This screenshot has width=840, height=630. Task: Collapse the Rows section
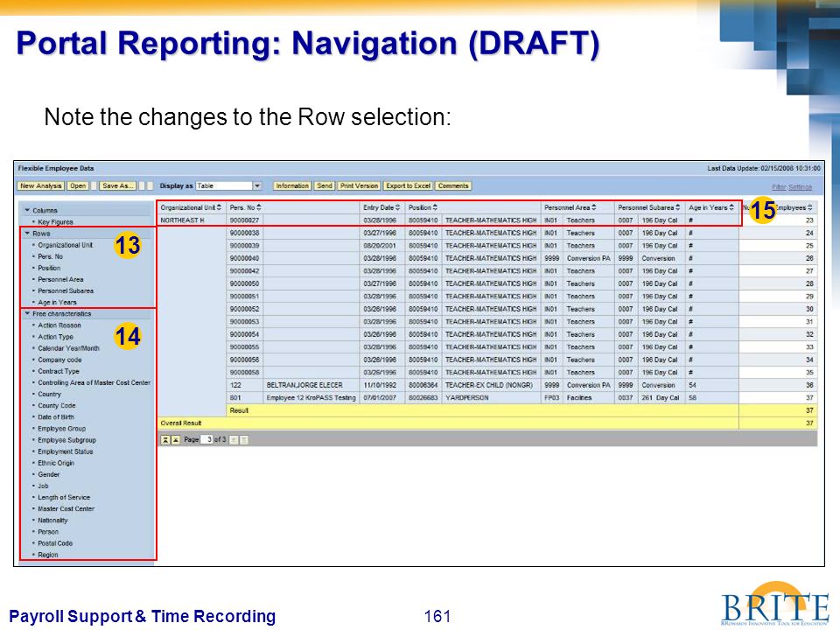click(x=27, y=233)
